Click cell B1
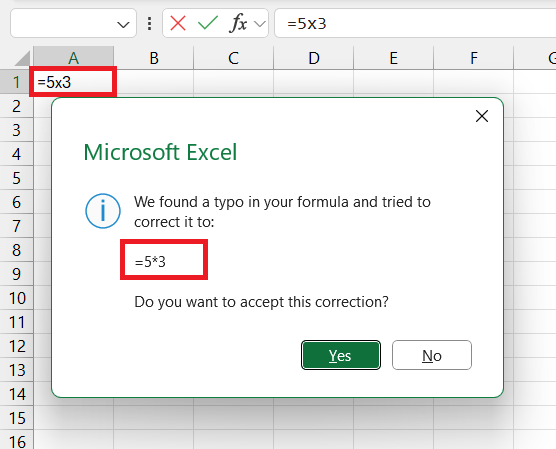This screenshot has width=556, height=449. 154,82
